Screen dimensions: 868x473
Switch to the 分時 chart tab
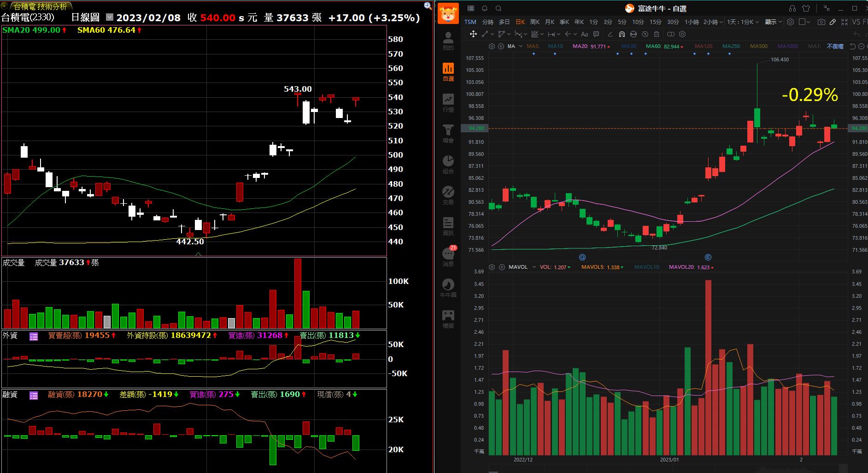(x=487, y=22)
